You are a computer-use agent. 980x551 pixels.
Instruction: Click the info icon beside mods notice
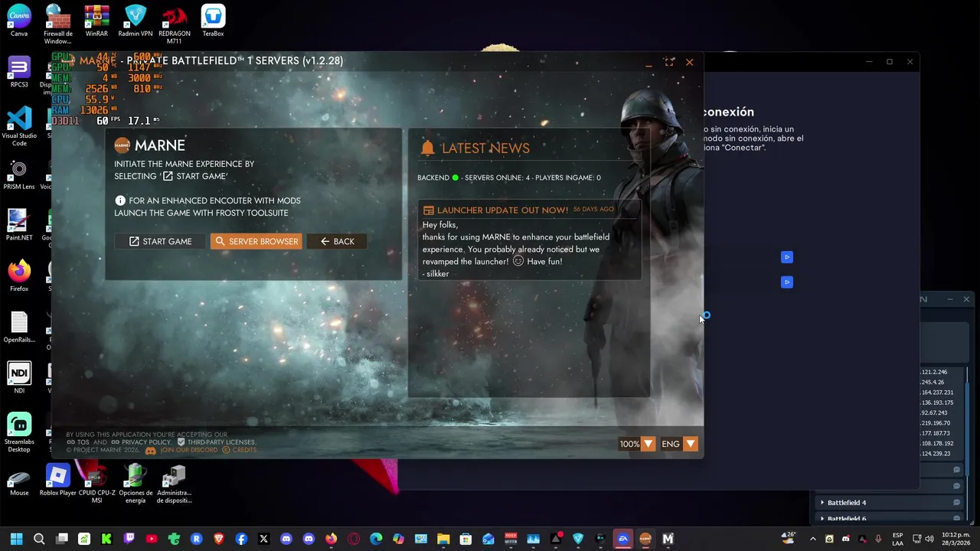(120, 201)
